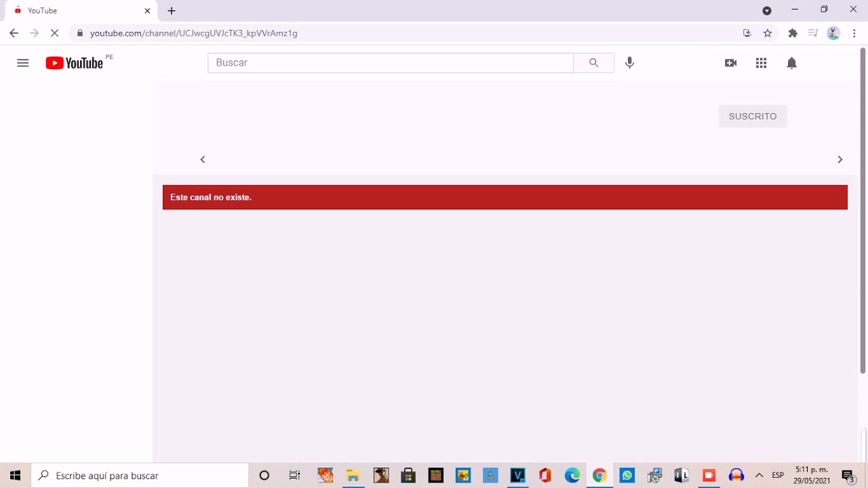868x488 pixels.
Task: Open the create video camera icon
Action: coord(730,63)
